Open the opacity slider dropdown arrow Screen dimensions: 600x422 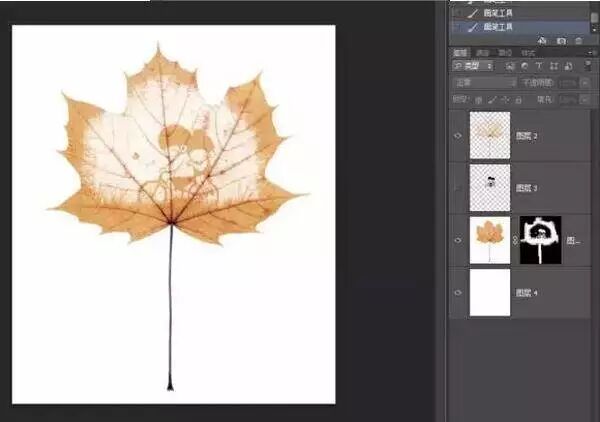pyautogui.click(x=585, y=83)
